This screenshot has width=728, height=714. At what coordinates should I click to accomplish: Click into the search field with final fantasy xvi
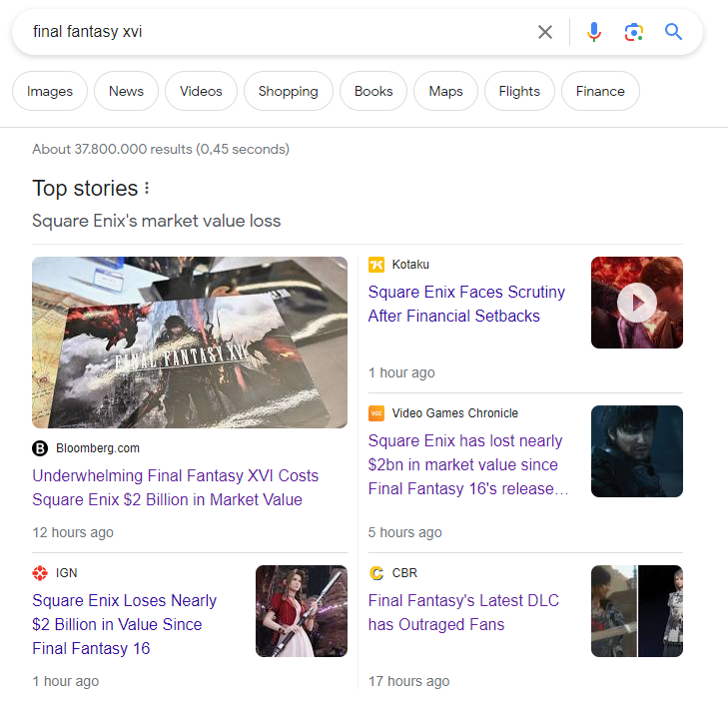pyautogui.click(x=279, y=32)
